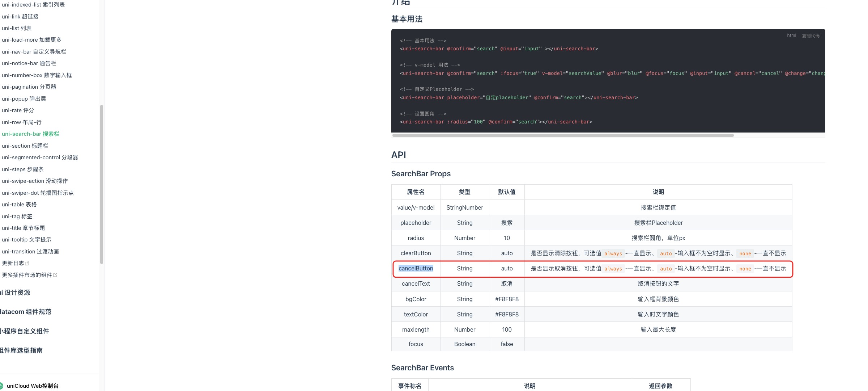Click the value/v-model property cell

(x=416, y=208)
